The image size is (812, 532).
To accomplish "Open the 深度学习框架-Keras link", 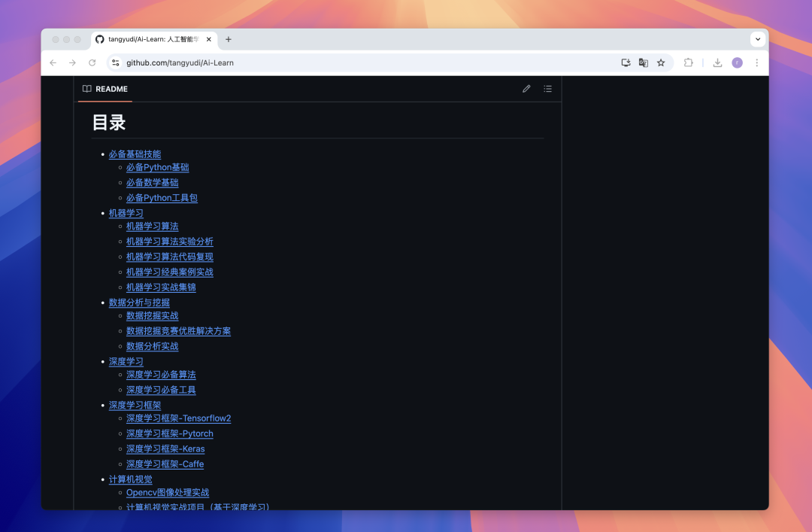I will click(x=165, y=448).
